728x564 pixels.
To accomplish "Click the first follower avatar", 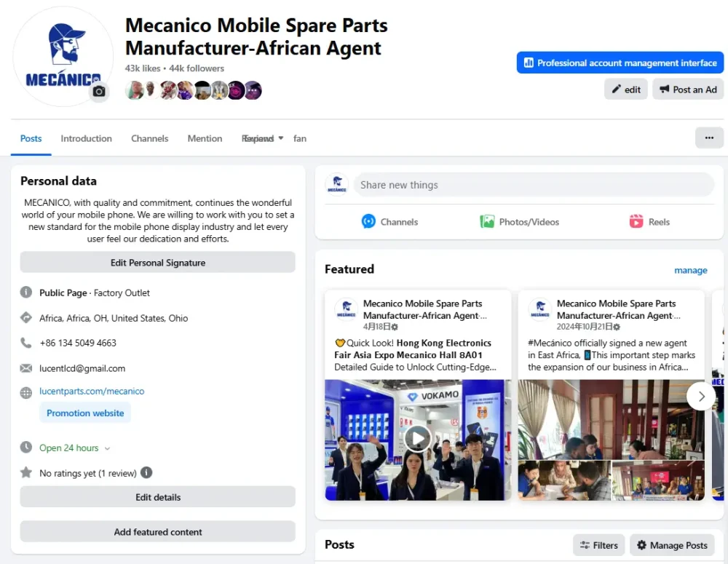I will (135, 90).
